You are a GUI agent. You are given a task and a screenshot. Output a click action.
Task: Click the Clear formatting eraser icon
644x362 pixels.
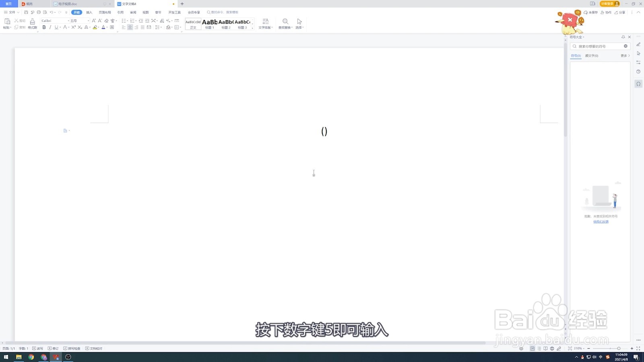[106, 21]
